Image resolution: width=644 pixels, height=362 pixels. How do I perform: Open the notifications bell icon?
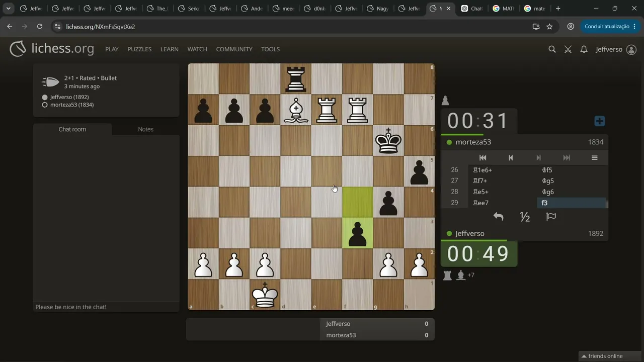[x=584, y=49]
